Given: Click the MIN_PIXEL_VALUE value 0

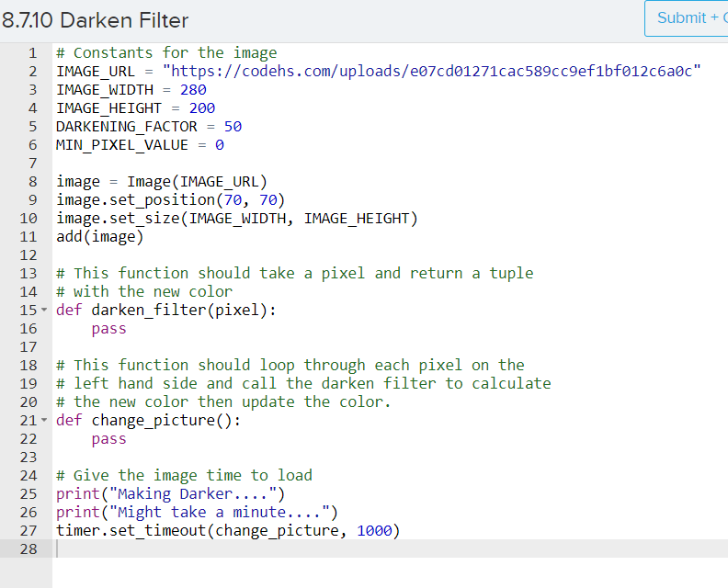Looking at the screenshot, I should tap(220, 145).
